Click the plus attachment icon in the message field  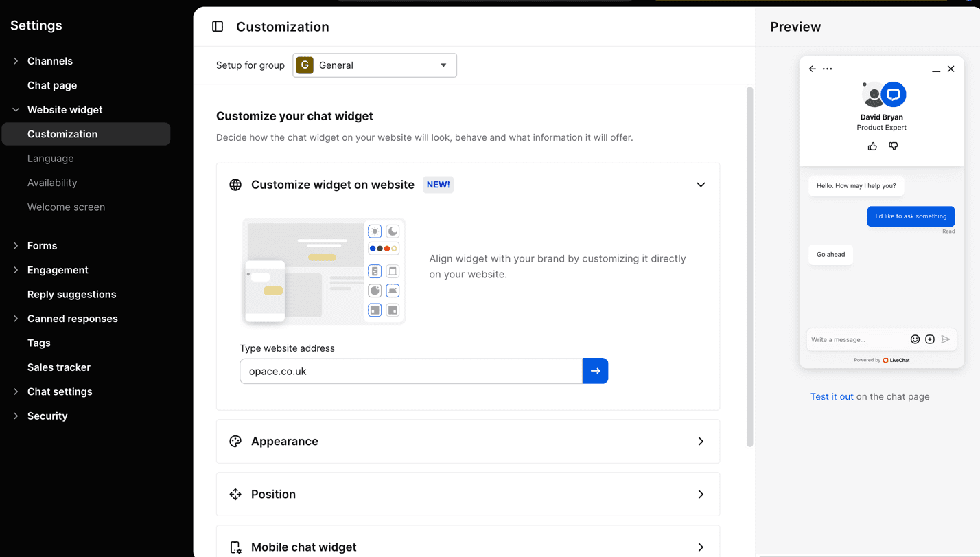click(930, 339)
